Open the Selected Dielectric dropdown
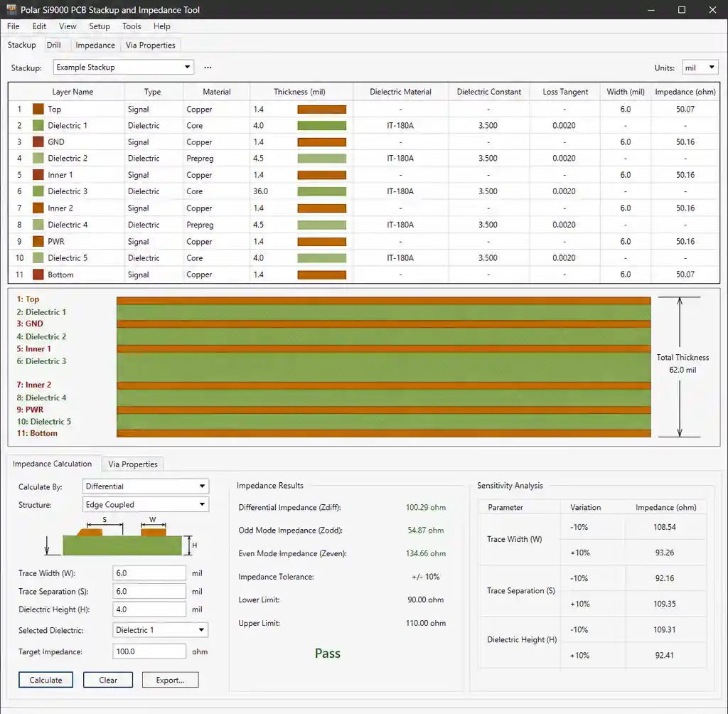The width and height of the screenshot is (728, 714). pos(160,630)
